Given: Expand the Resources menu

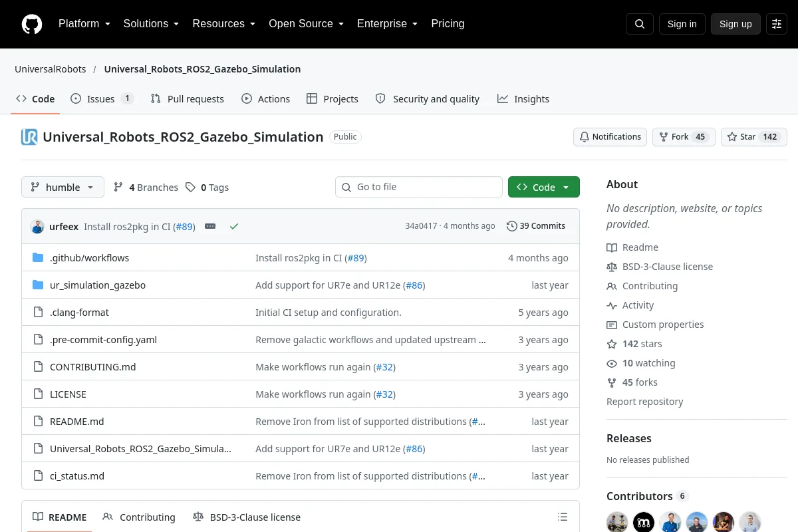Looking at the screenshot, I should 224,24.
